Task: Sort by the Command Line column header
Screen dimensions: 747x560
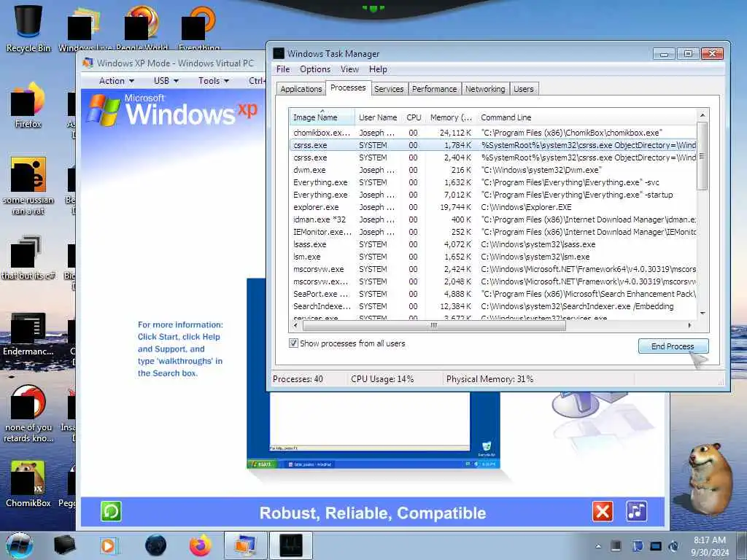Action: click(x=586, y=117)
